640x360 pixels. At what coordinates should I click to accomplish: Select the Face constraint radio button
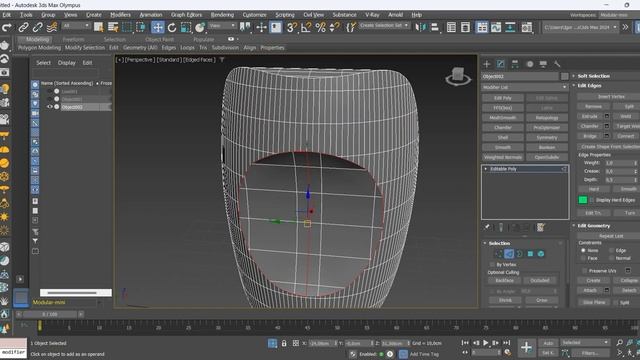(583, 258)
